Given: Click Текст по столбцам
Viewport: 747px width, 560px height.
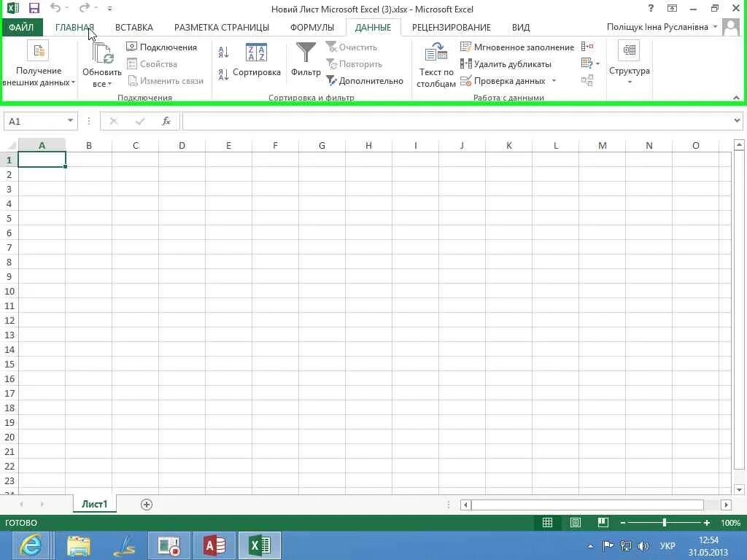Looking at the screenshot, I should pos(436,65).
